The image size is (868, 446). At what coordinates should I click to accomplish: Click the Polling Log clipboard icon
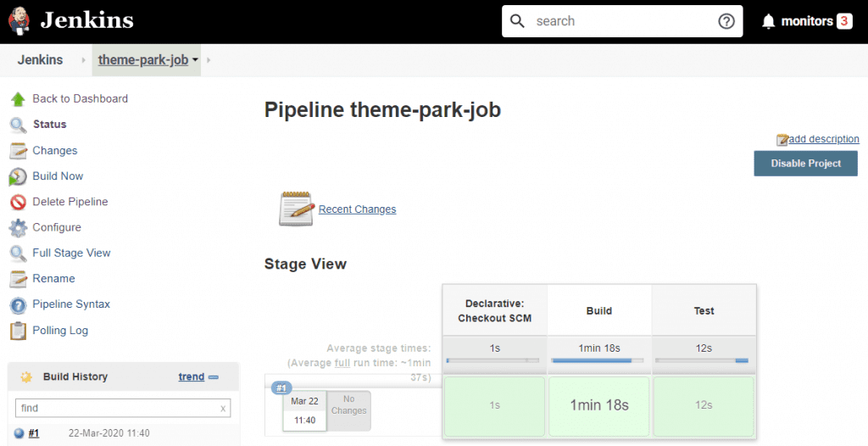tap(18, 331)
